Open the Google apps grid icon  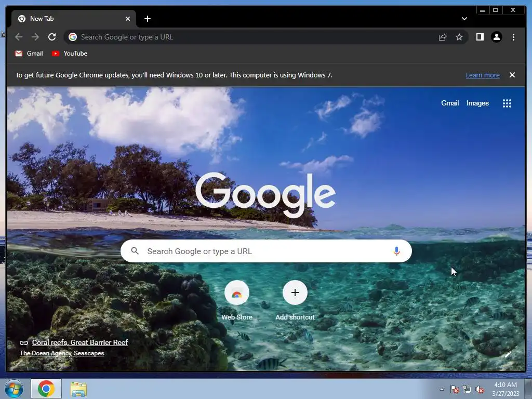(507, 103)
